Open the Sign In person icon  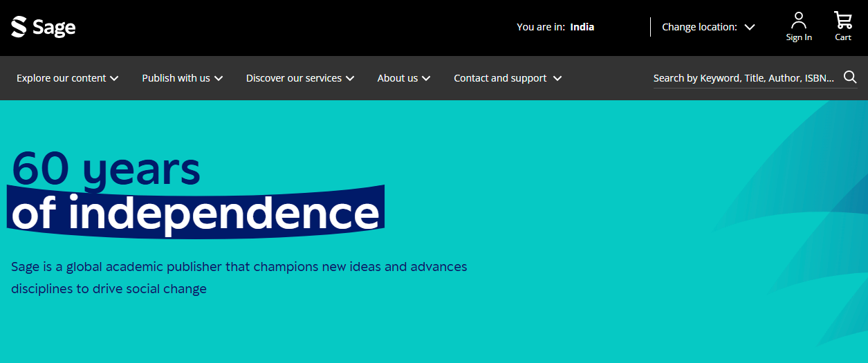coord(799,20)
